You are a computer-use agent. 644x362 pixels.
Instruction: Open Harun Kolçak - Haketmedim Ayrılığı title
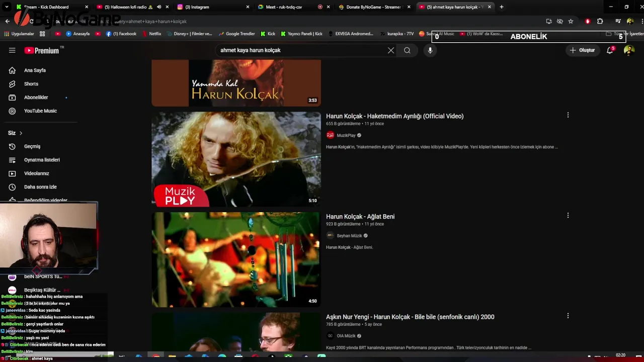click(x=394, y=116)
